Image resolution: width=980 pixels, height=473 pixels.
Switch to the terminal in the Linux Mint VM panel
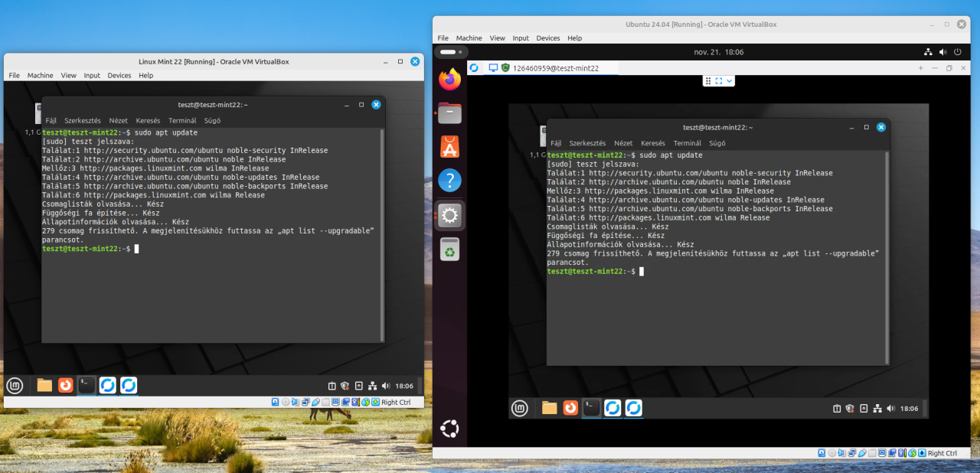point(87,385)
